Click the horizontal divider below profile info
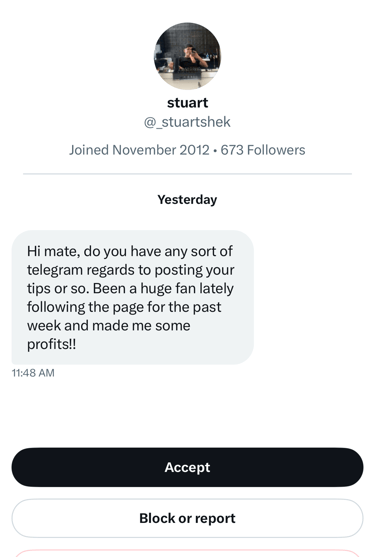Screen dimensions: 375x557 188,174
